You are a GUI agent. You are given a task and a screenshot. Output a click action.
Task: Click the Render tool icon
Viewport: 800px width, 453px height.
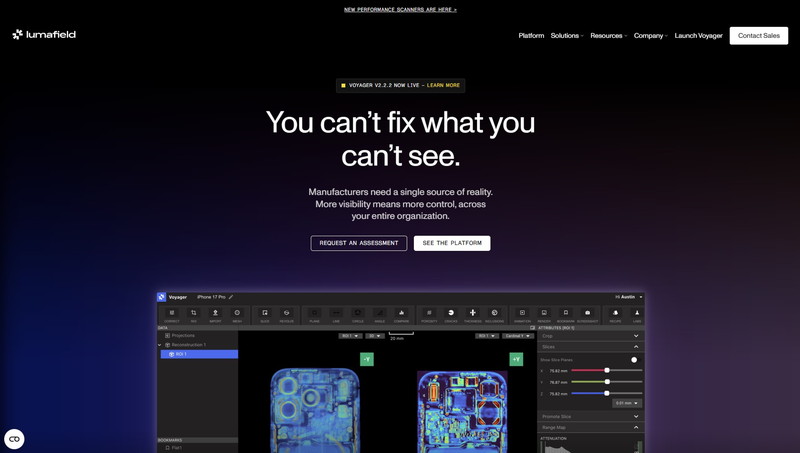pos(544,315)
